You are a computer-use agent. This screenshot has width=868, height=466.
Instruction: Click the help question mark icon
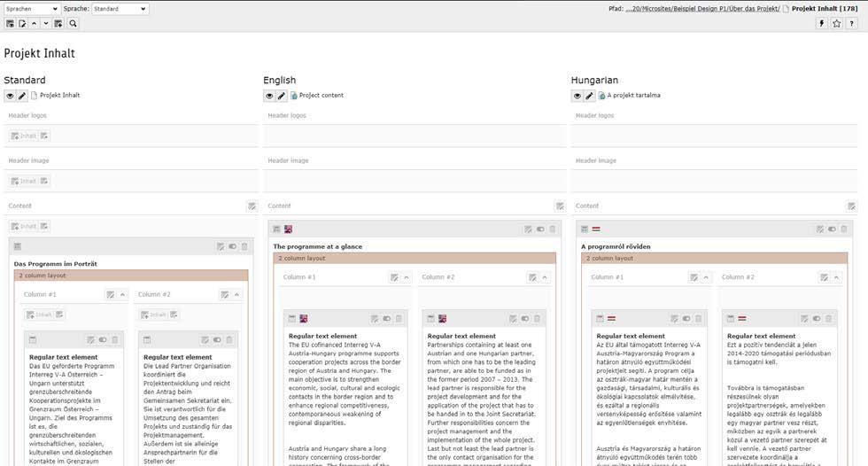(x=852, y=23)
